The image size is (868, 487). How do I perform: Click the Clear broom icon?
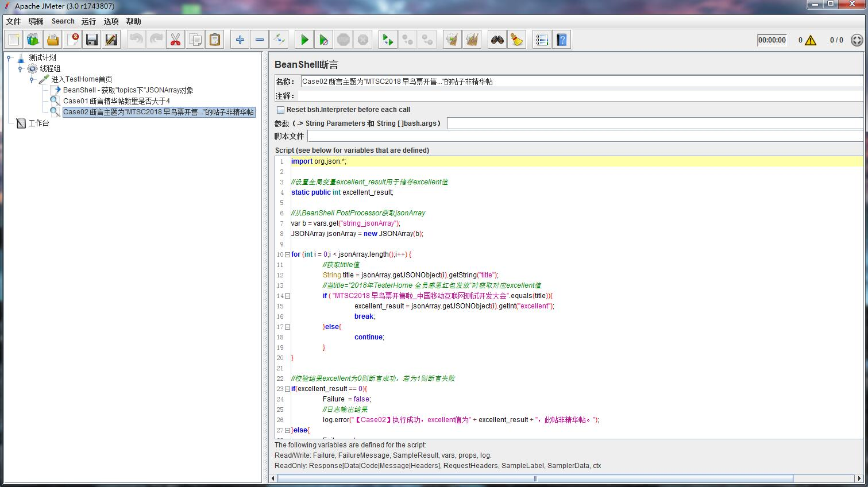pos(452,40)
